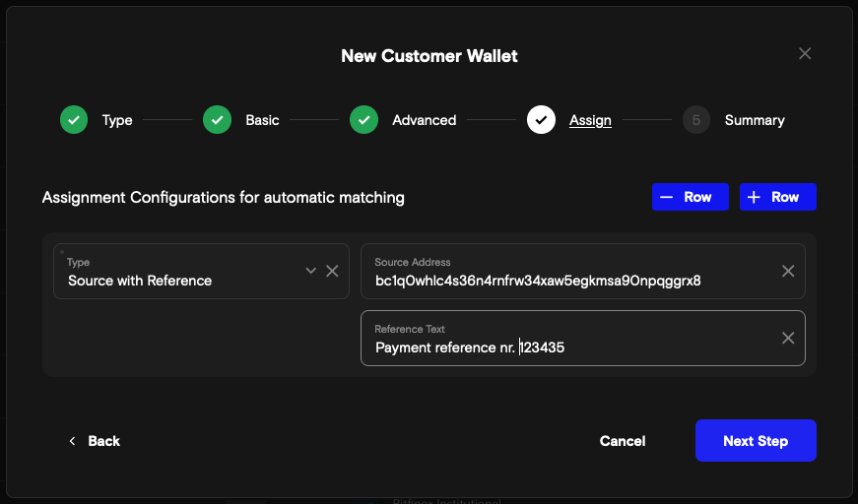Click the green checkmark beside Advanced step

(363, 120)
